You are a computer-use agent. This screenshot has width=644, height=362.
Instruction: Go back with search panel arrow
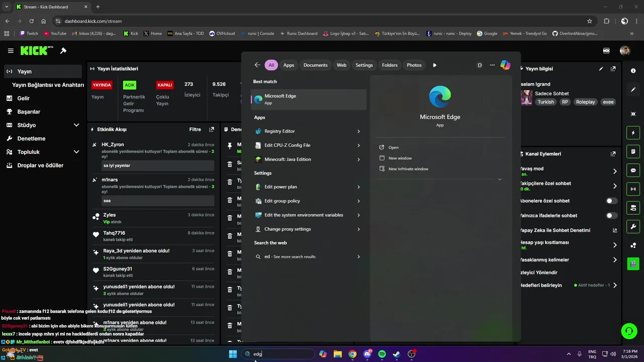click(x=257, y=65)
